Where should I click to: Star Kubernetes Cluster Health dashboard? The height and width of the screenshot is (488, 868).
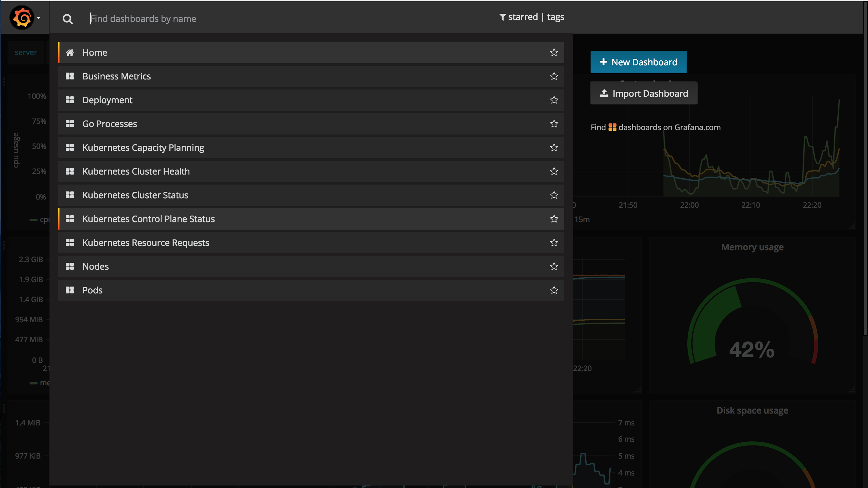tap(554, 171)
